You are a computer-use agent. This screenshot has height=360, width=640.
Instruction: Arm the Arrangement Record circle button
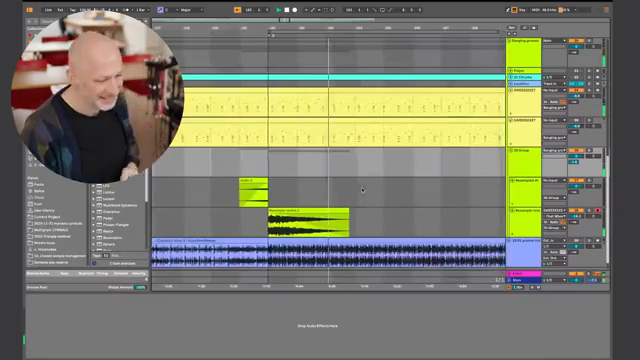[x=295, y=10]
